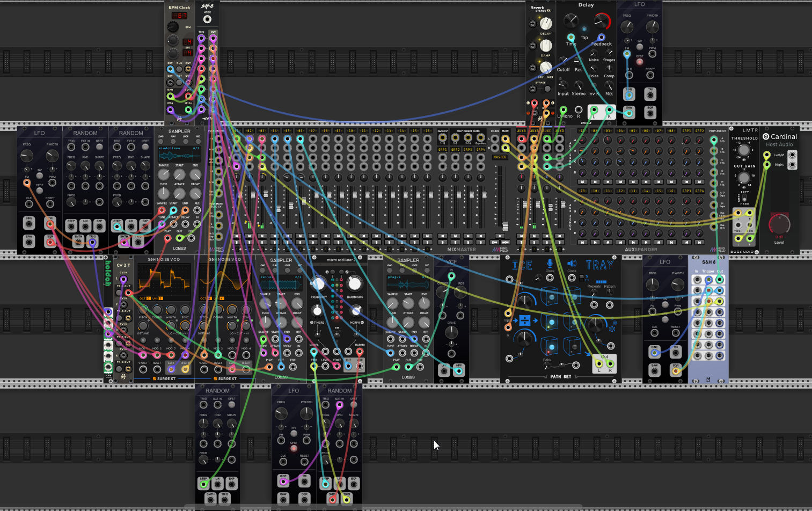Click the LPF output jack on the VCF
This screenshot has width=812, height=511.
click(444, 371)
